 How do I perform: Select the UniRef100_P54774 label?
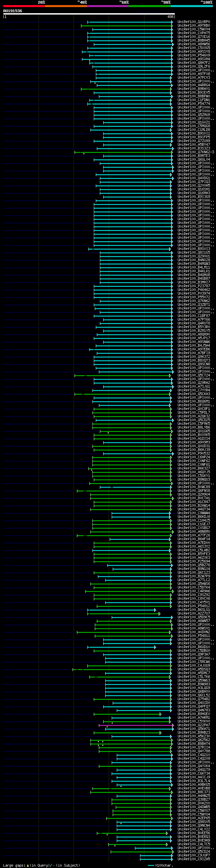[x=194, y=104]
